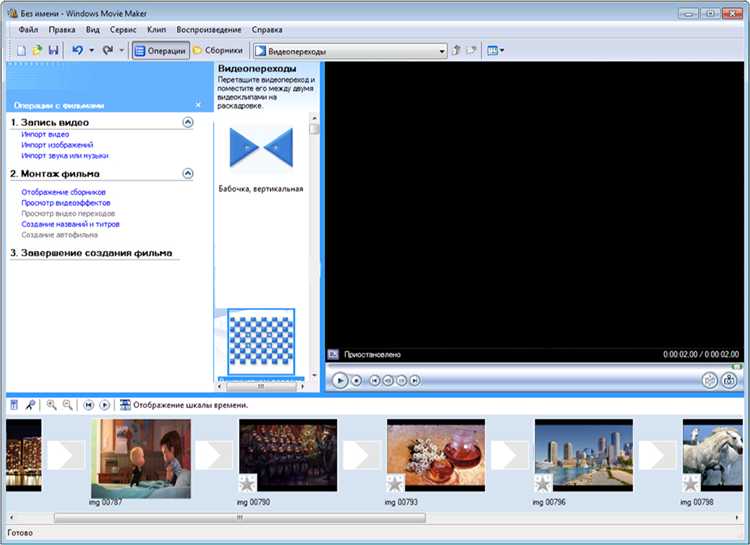The image size is (750, 545).
Task: Close the Операции с фильмами pane
Action: pos(198,105)
